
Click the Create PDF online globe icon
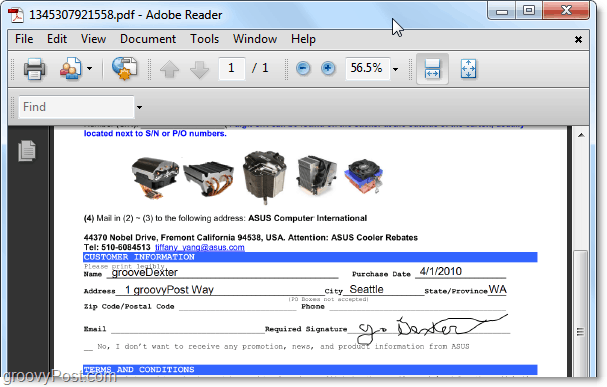(x=125, y=68)
